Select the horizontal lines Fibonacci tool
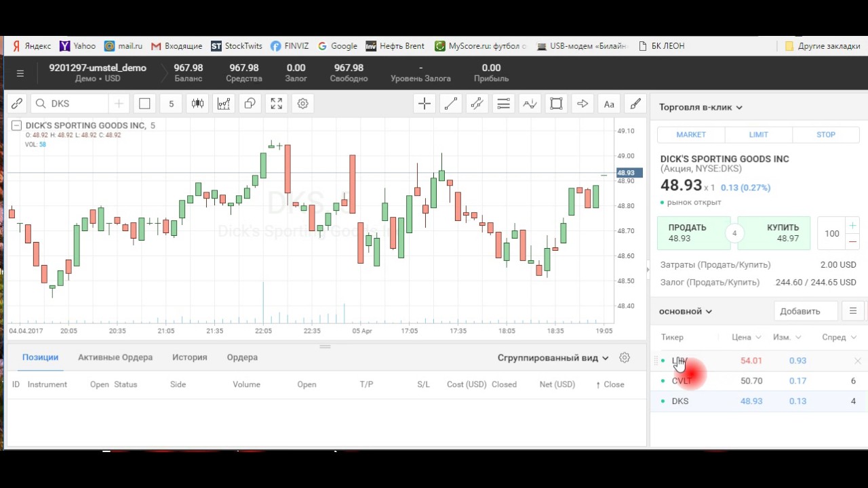 pyautogui.click(x=503, y=104)
